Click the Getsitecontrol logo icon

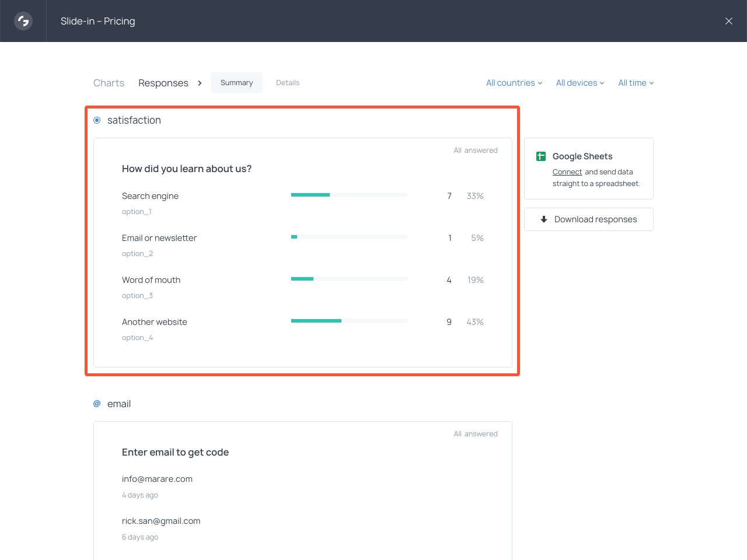point(23,21)
